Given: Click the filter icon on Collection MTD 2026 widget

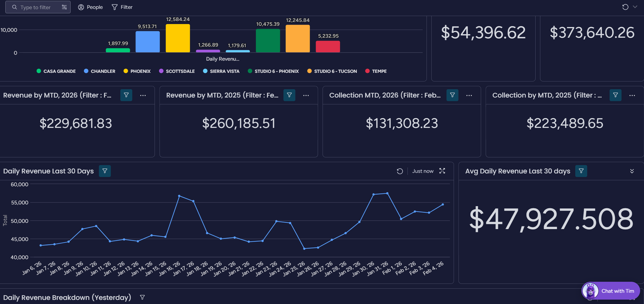Looking at the screenshot, I should (x=452, y=95).
